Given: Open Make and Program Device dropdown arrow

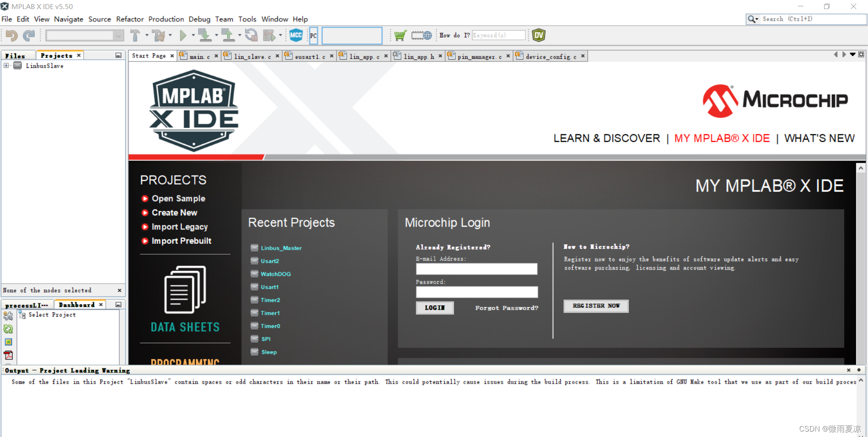Looking at the screenshot, I should pyautogui.click(x=216, y=35).
